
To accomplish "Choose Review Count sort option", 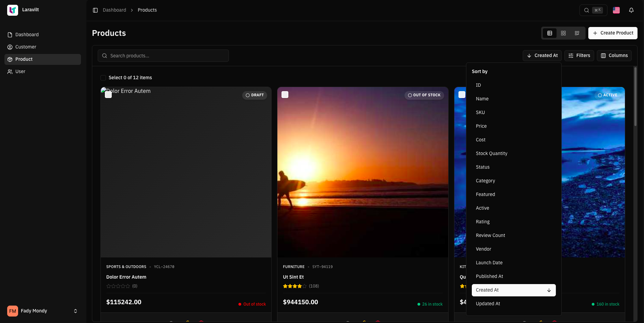I will pos(490,235).
